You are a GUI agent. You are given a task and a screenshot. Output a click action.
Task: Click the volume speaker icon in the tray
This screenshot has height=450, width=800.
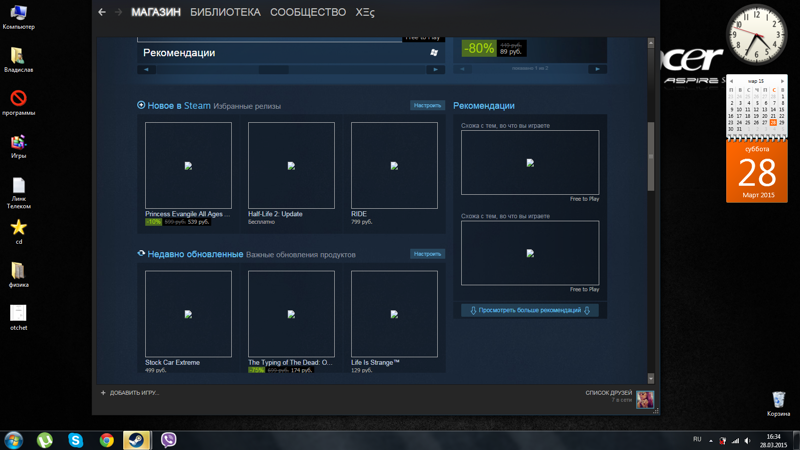click(747, 440)
